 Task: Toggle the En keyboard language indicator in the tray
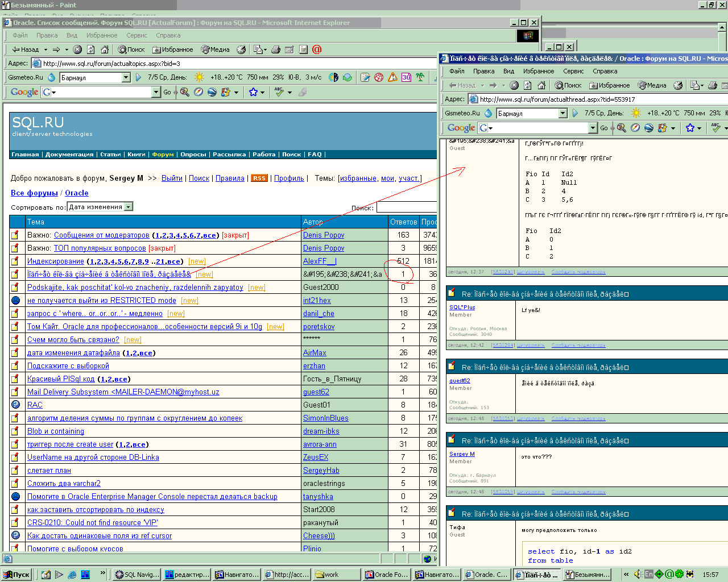pyautogui.click(x=648, y=575)
